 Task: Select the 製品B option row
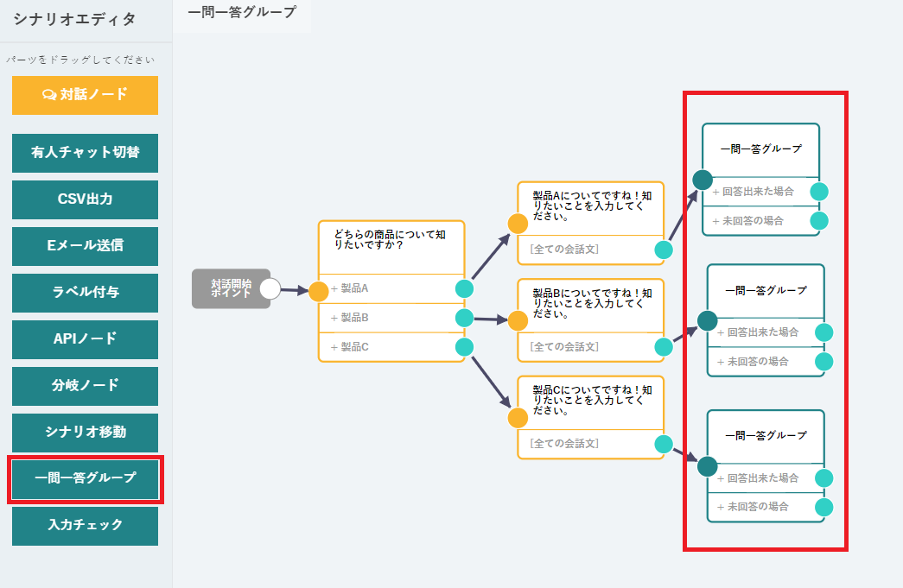[x=391, y=318]
